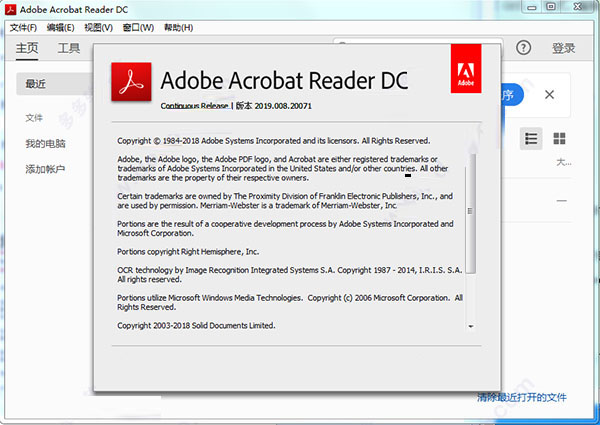This screenshot has height=425, width=600.
Task: Click the help question mark icon
Action: 523,48
